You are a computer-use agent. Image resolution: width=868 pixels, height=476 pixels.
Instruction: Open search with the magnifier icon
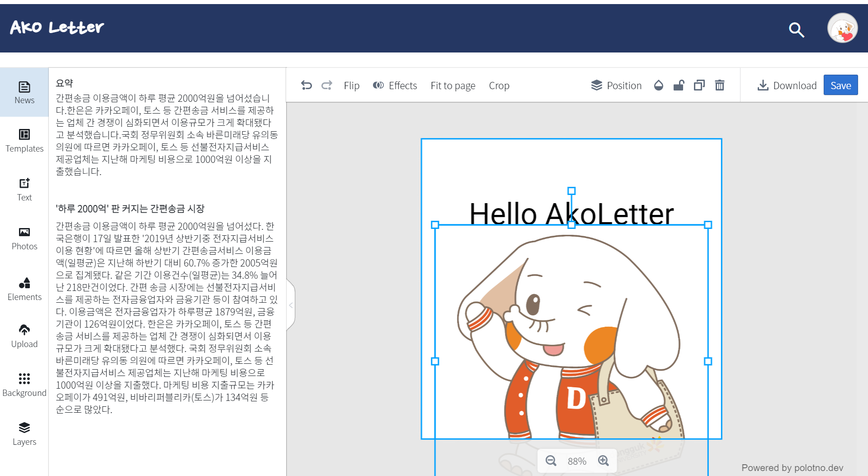pos(797,30)
